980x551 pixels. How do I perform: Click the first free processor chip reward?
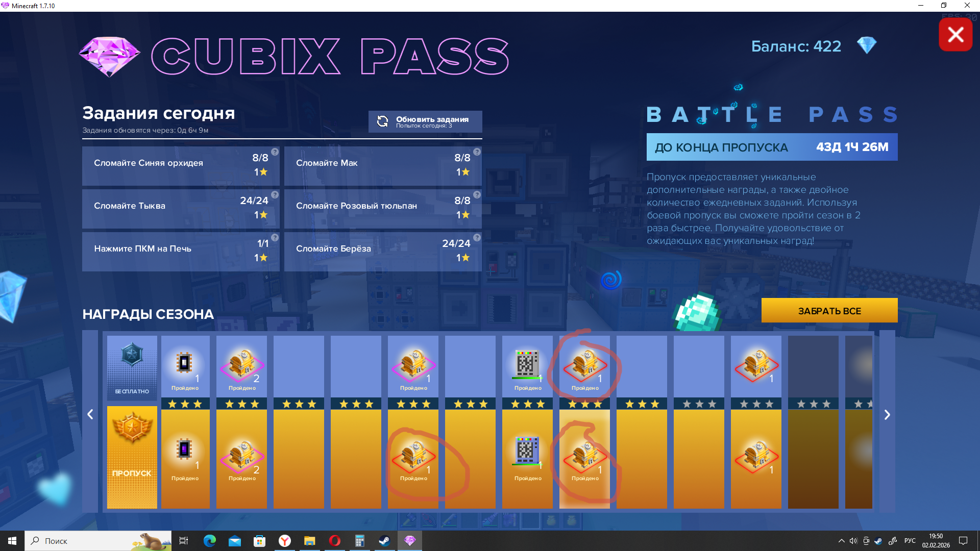[x=185, y=364]
